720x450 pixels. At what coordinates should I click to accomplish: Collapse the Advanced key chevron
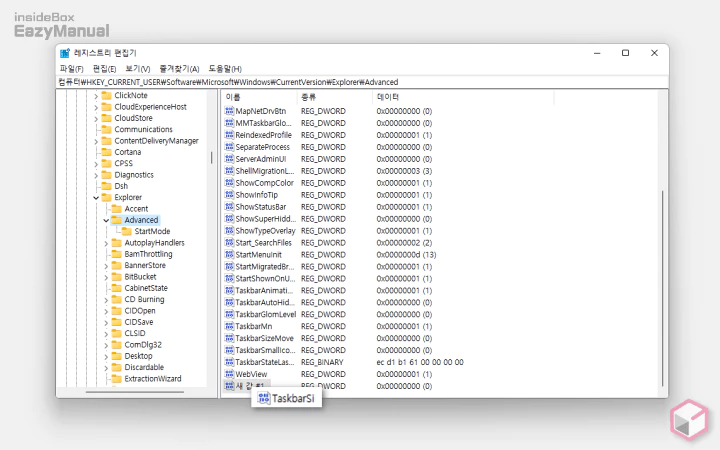point(106,220)
